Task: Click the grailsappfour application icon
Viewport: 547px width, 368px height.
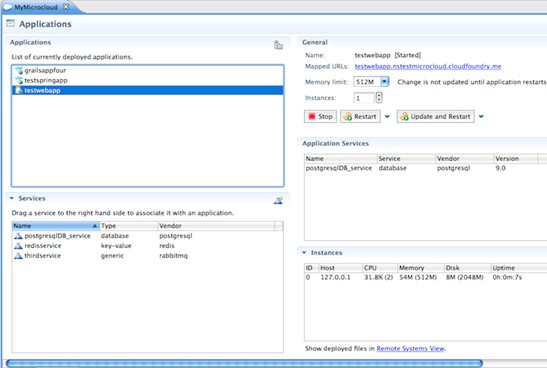Action: [19, 70]
